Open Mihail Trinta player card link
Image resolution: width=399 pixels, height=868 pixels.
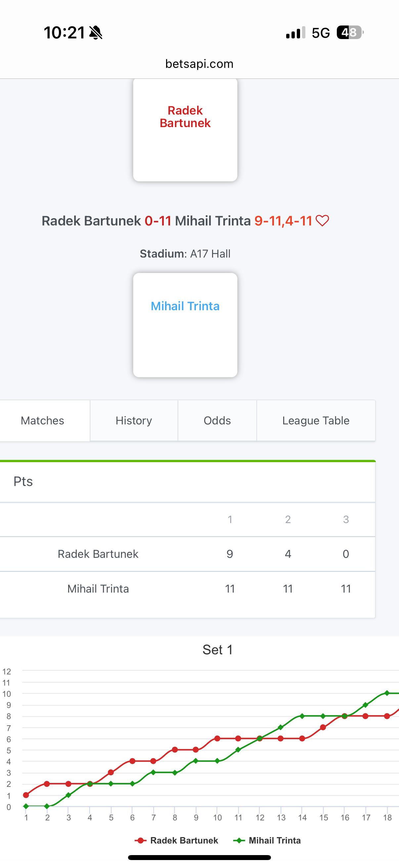(x=185, y=306)
